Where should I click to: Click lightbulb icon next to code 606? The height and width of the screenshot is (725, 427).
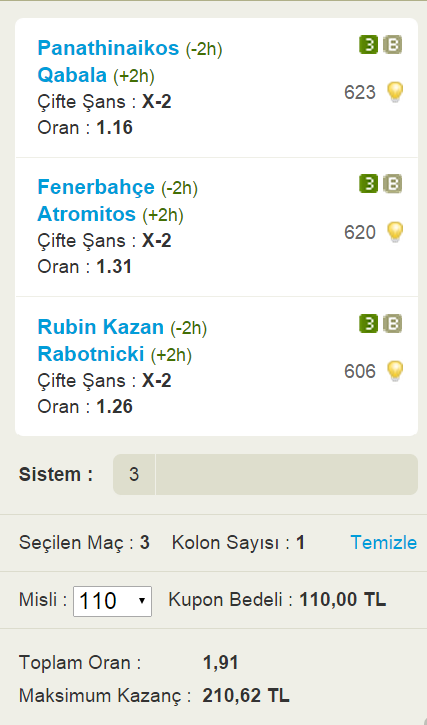(395, 371)
